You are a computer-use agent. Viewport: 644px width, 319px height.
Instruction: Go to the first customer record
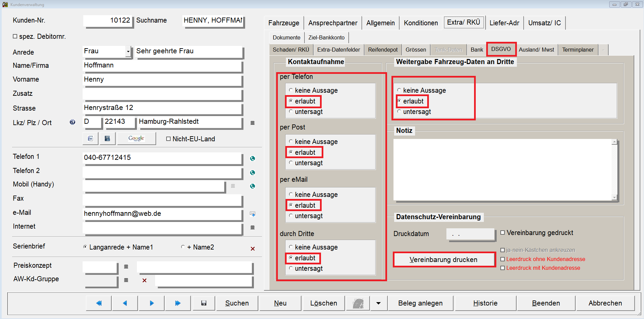click(98, 303)
